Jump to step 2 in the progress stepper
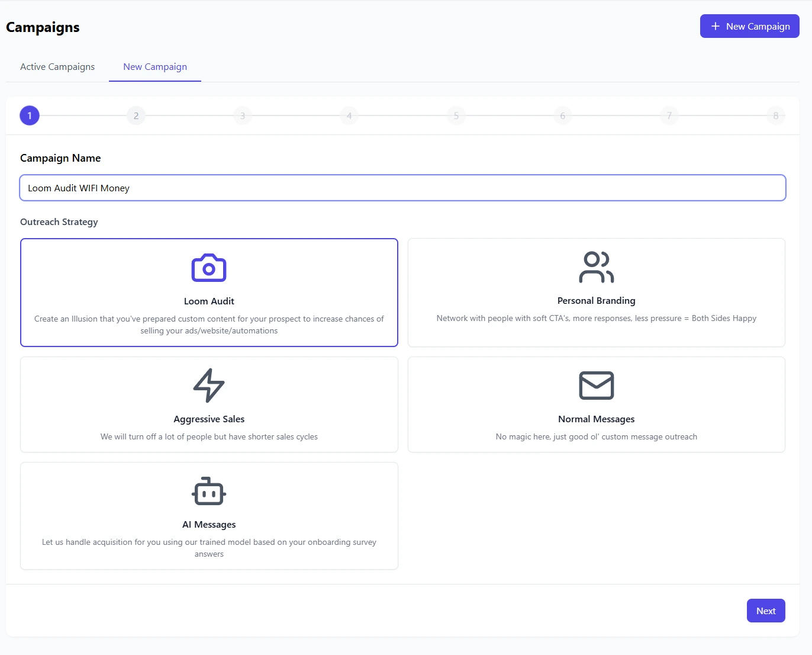This screenshot has width=812, height=655. click(136, 115)
